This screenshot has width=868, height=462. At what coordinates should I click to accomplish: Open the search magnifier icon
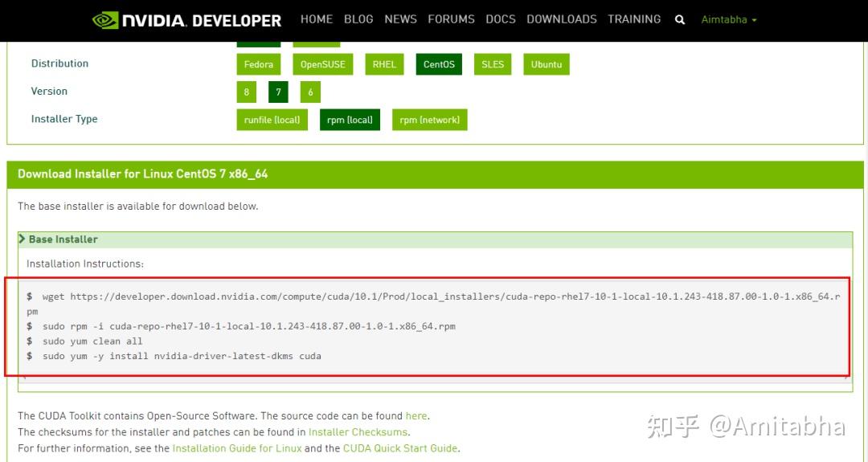[680, 20]
